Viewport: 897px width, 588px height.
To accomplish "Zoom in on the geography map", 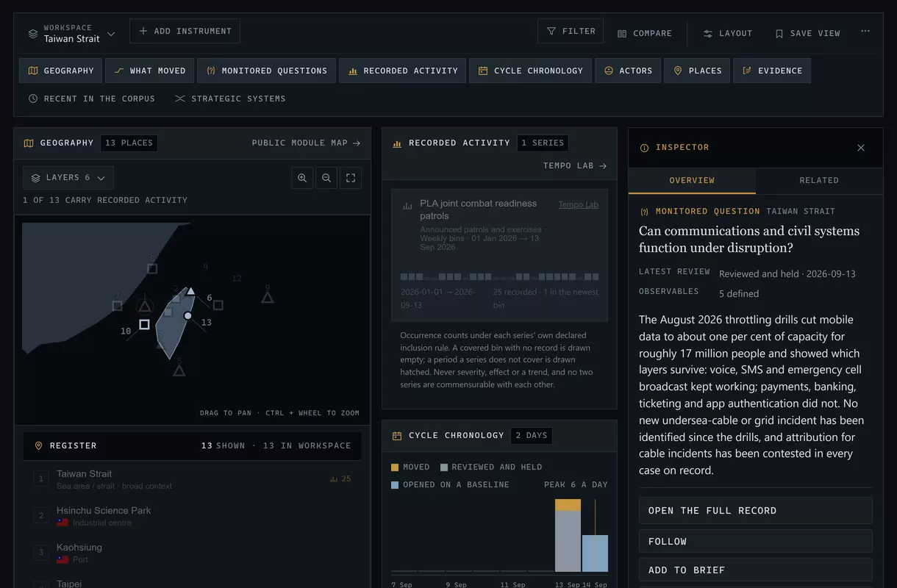I will pyautogui.click(x=302, y=178).
